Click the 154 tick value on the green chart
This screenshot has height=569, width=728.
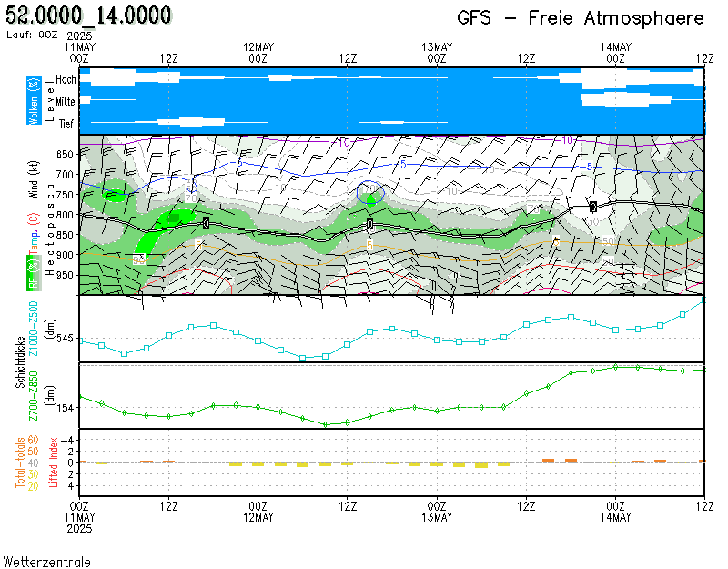[x=65, y=408]
